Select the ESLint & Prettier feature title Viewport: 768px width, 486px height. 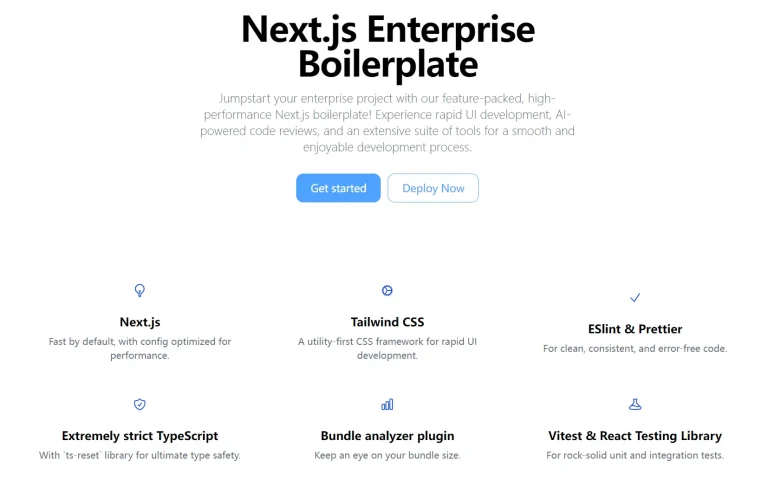click(x=635, y=329)
